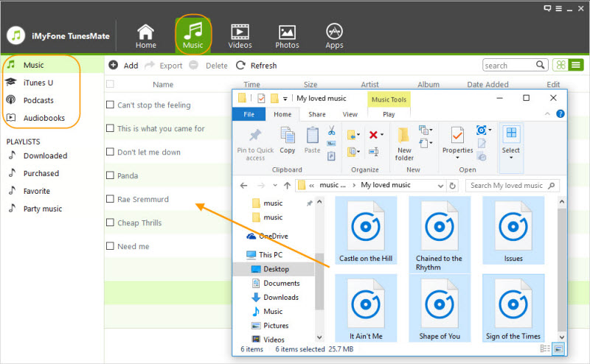Open the Move to dropdown in Organize
The image size is (590, 364).
click(x=353, y=135)
